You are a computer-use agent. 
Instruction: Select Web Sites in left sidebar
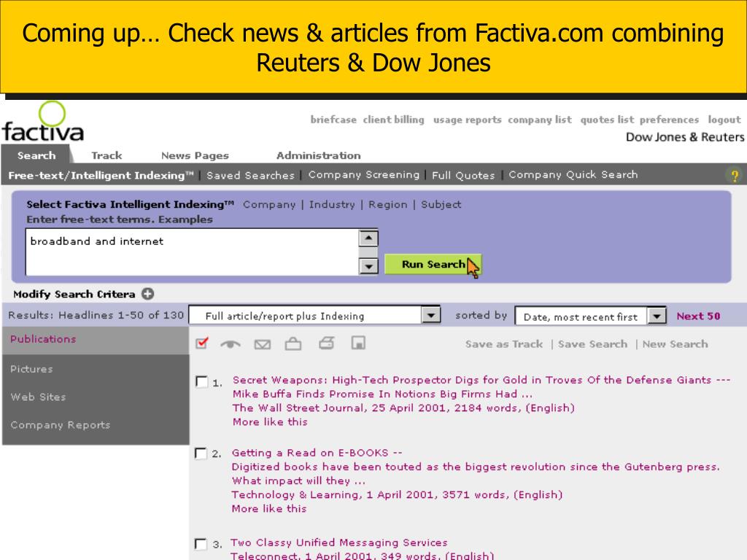click(38, 397)
